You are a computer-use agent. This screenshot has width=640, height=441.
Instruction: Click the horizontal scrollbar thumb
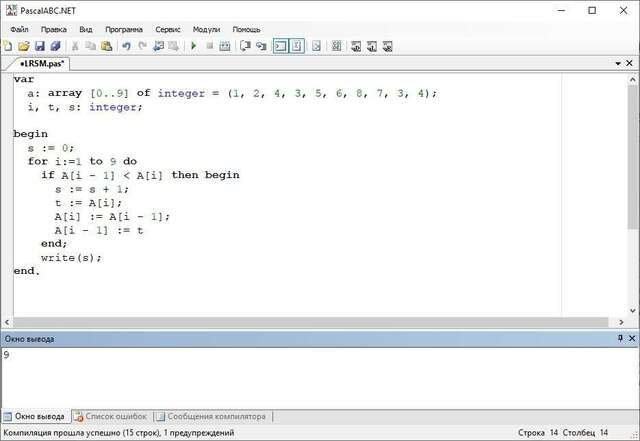point(311,322)
